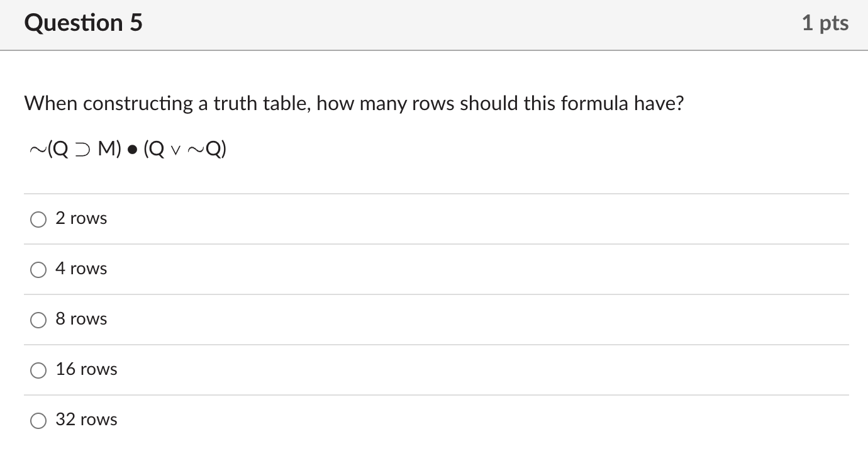Select the 16 rows radio button
This screenshot has height=468, width=868.
[38, 370]
